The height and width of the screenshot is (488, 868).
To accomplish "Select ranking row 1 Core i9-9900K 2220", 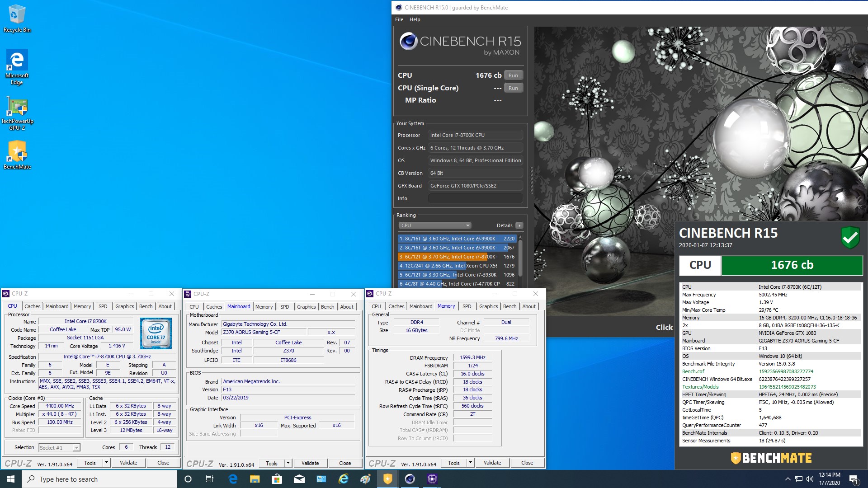I will click(457, 239).
